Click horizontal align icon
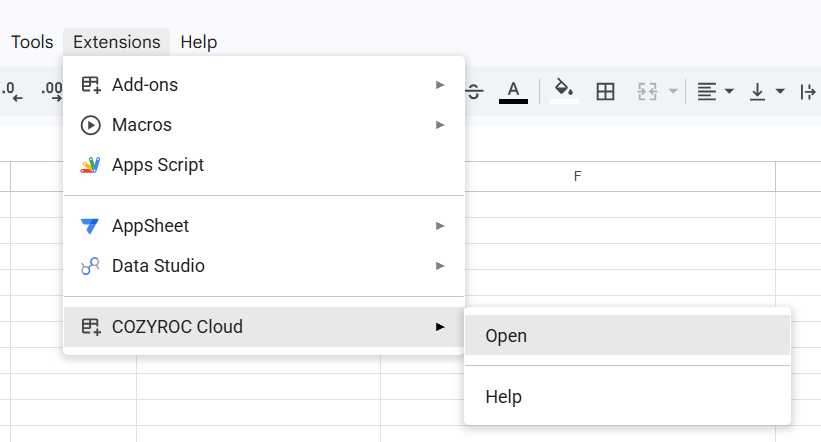Viewport: 821px width, 442px height. (x=706, y=92)
